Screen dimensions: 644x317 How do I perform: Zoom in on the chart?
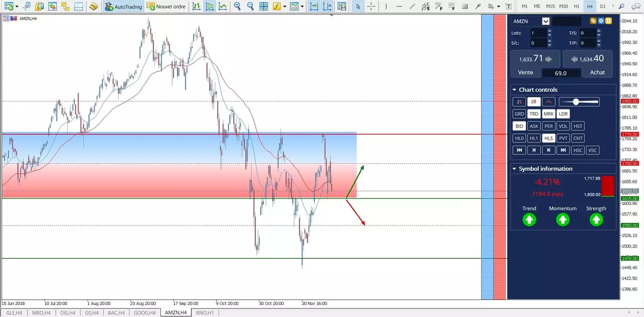pyautogui.click(x=237, y=7)
